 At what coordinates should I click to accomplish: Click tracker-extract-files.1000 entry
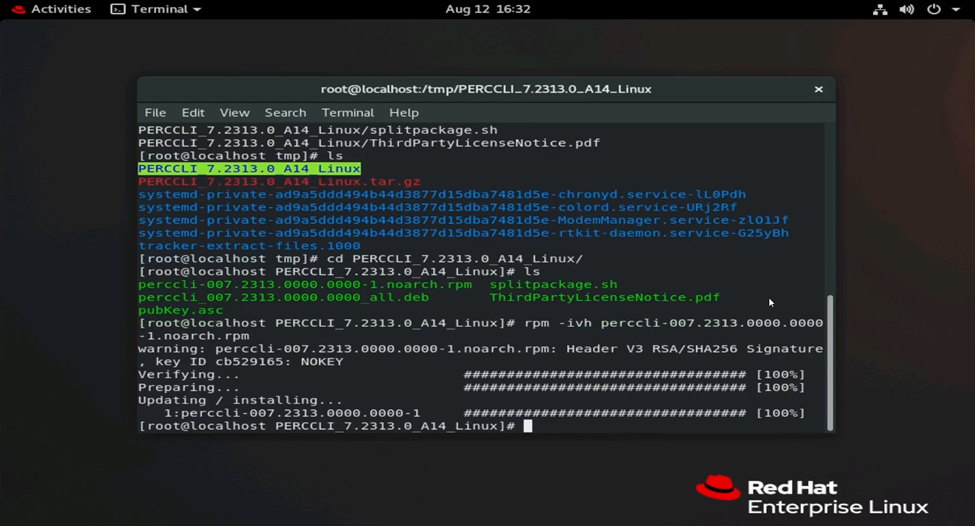tap(249, 246)
